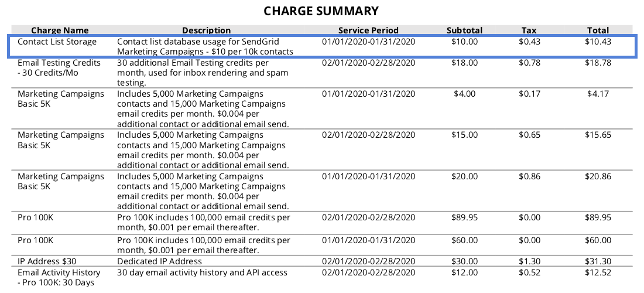Click the $18.78 total amount
The width and height of the screenshot is (644, 293).
tap(598, 63)
